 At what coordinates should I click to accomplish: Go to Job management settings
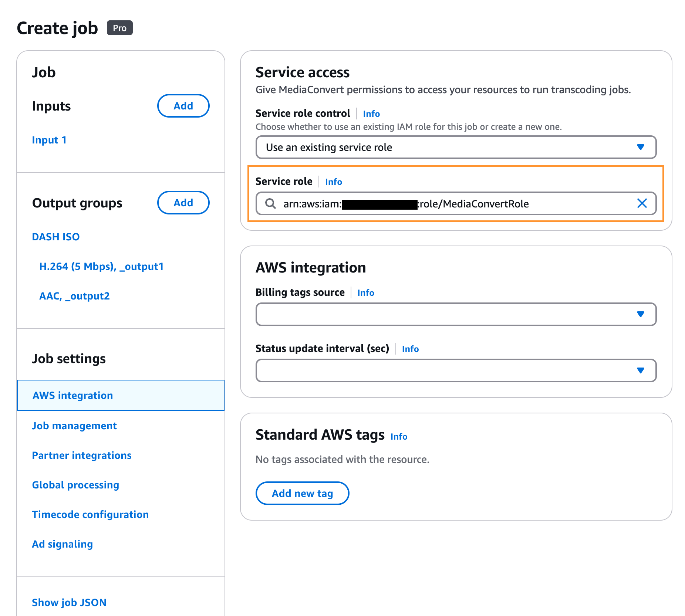(x=74, y=426)
